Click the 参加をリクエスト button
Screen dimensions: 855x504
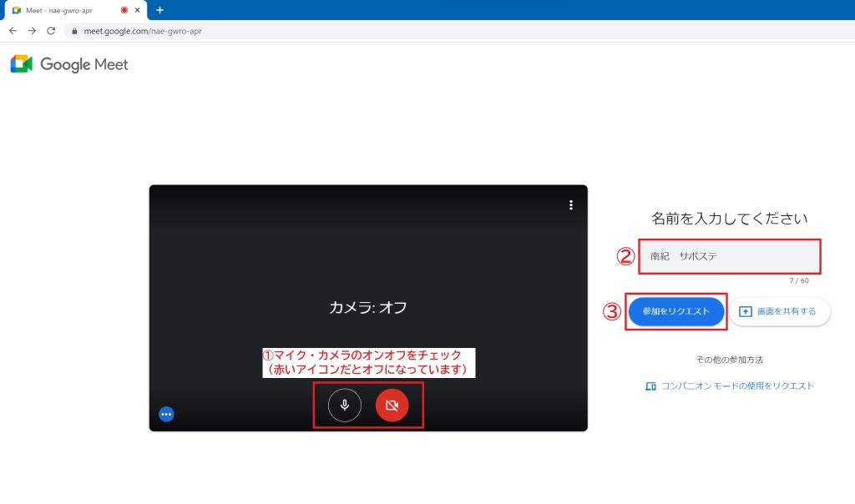click(x=676, y=311)
